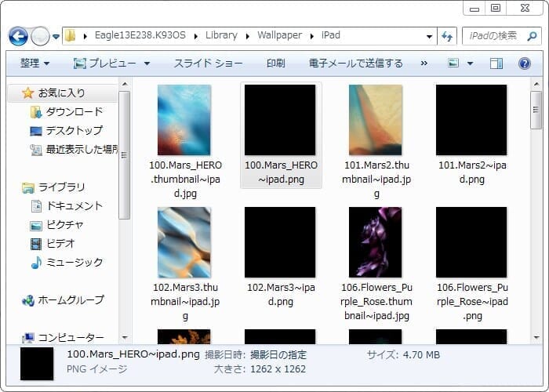Click the プレビュー button
The width and height of the screenshot is (549, 392).
click(x=104, y=64)
